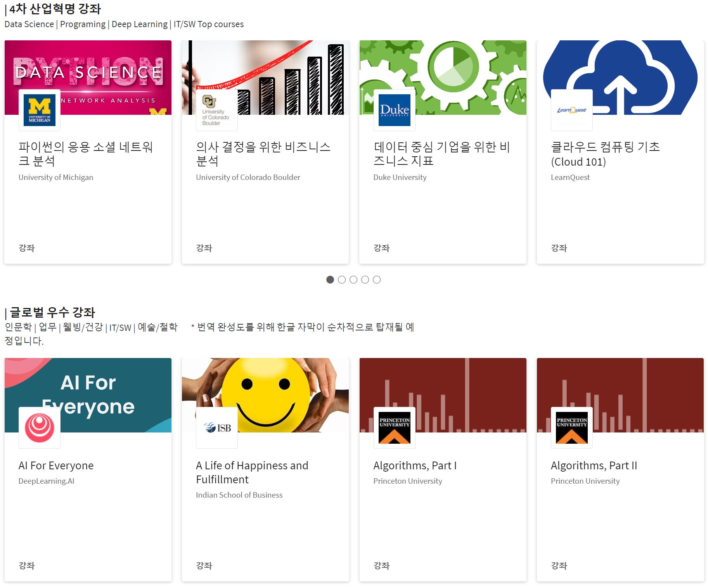Click the University of Colorado Boulder logo

[217, 110]
